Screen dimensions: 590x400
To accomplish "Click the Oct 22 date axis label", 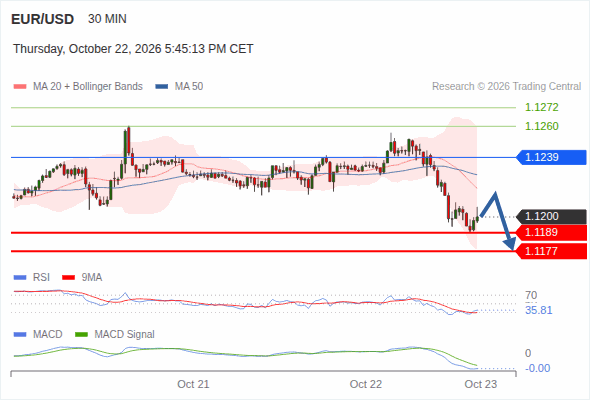I will (366, 384).
